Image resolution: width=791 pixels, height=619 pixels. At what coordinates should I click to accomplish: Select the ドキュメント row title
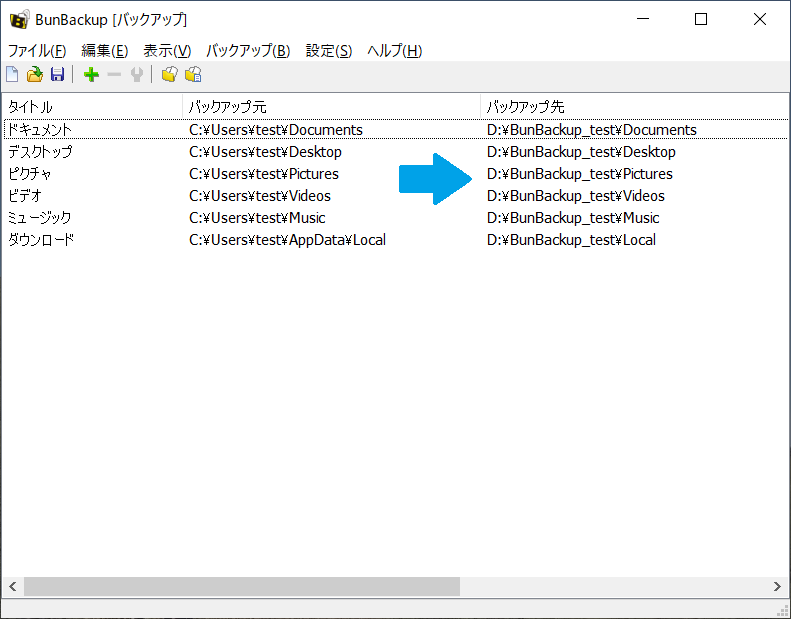(x=39, y=130)
